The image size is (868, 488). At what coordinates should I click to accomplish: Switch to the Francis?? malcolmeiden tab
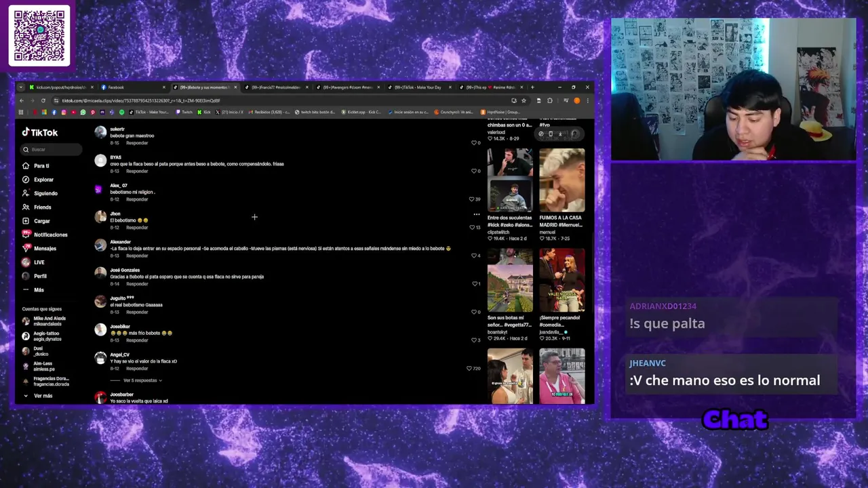click(276, 87)
